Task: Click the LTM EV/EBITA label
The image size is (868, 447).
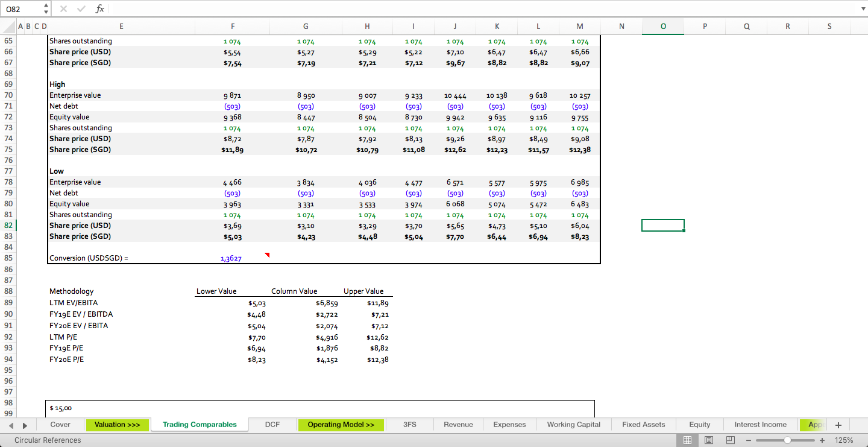Action: pos(74,303)
